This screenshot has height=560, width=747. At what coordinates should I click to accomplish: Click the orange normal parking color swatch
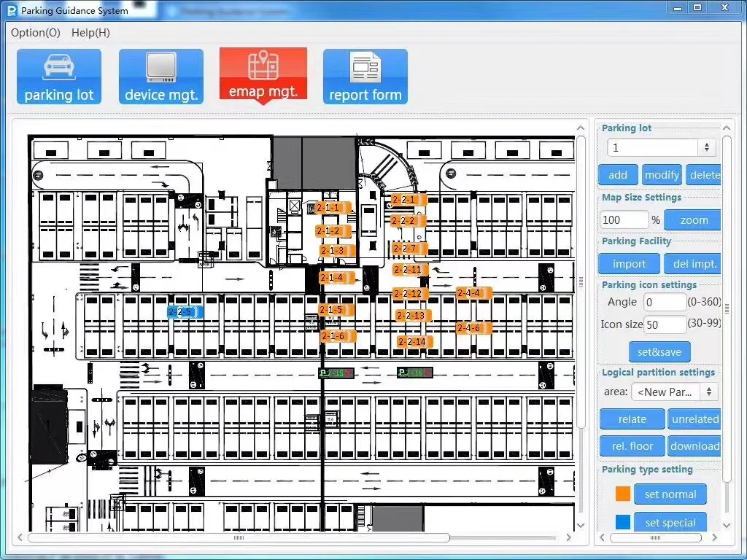tap(623, 494)
